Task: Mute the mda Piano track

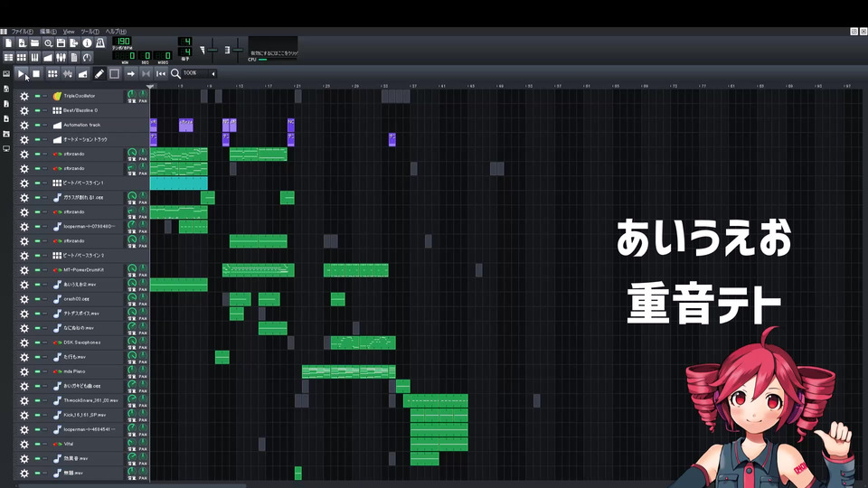Action: coord(37,371)
